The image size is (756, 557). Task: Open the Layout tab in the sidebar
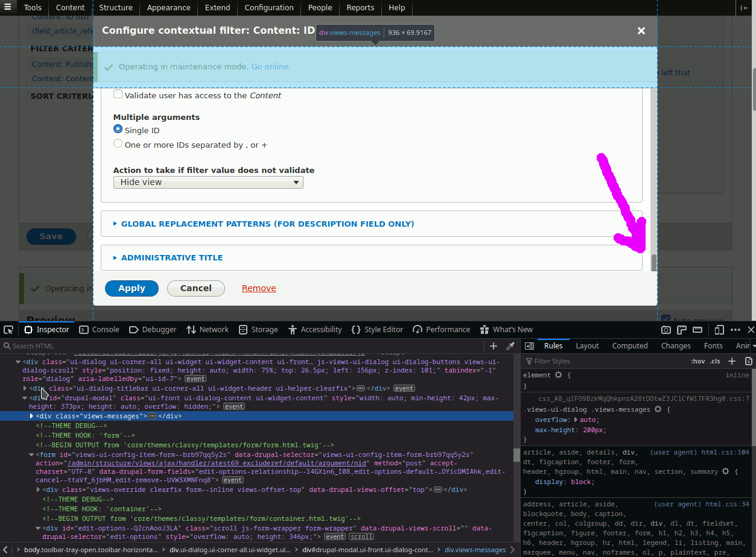point(587,346)
